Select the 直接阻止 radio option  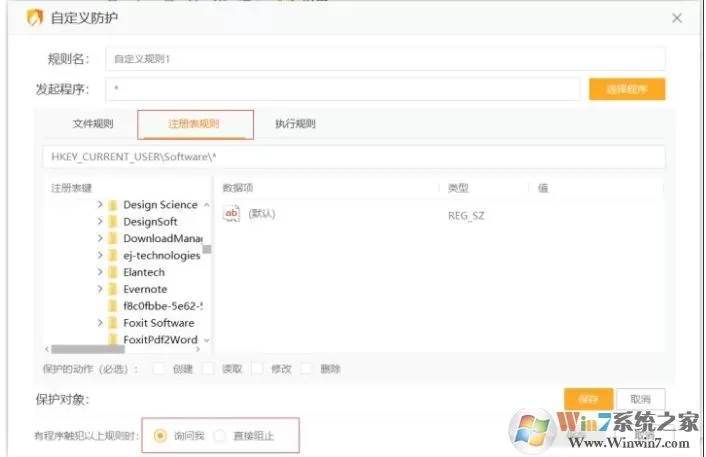[x=220, y=435]
